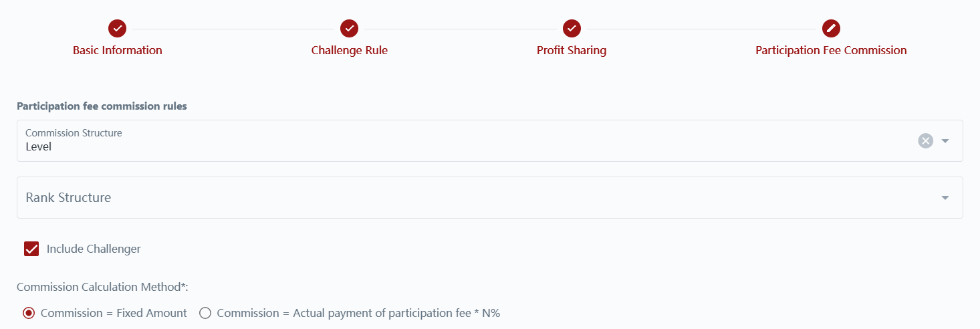The height and width of the screenshot is (329, 980).
Task: Click the Challenge Rule step checkmark icon
Action: pyautogui.click(x=350, y=29)
